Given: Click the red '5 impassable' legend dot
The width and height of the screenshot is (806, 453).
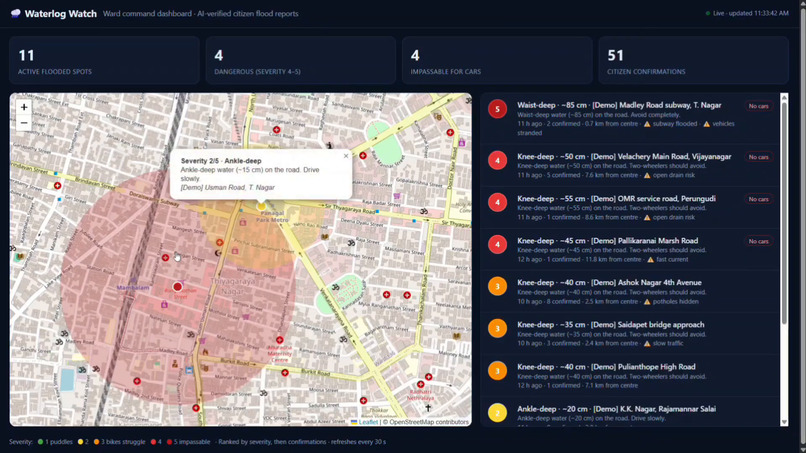Looking at the screenshot, I should tap(170, 442).
